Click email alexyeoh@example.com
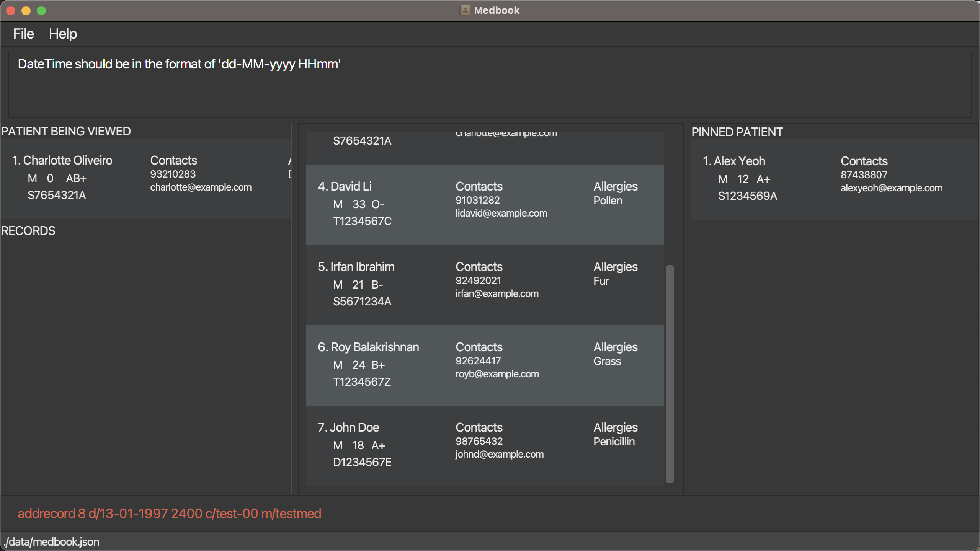 [891, 188]
